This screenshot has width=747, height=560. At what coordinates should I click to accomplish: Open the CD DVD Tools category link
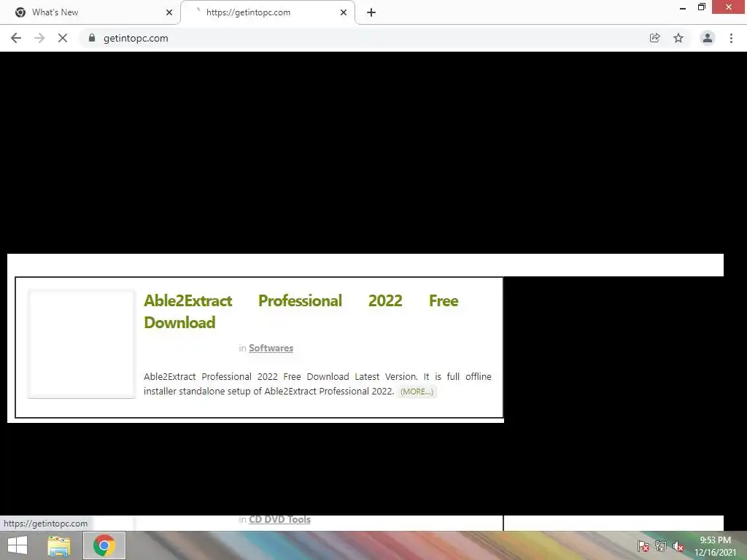click(x=279, y=519)
